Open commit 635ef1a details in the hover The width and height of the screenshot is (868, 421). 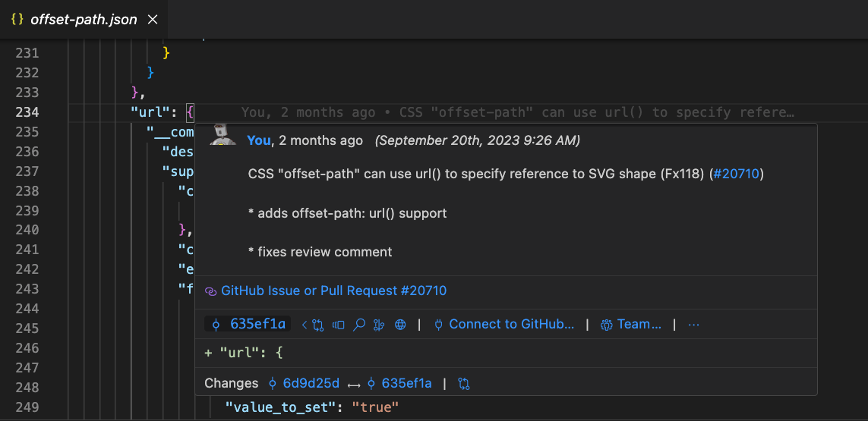tap(251, 325)
